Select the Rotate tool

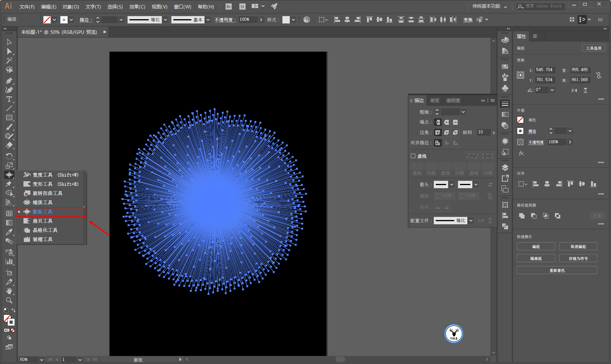pyautogui.click(x=9, y=156)
